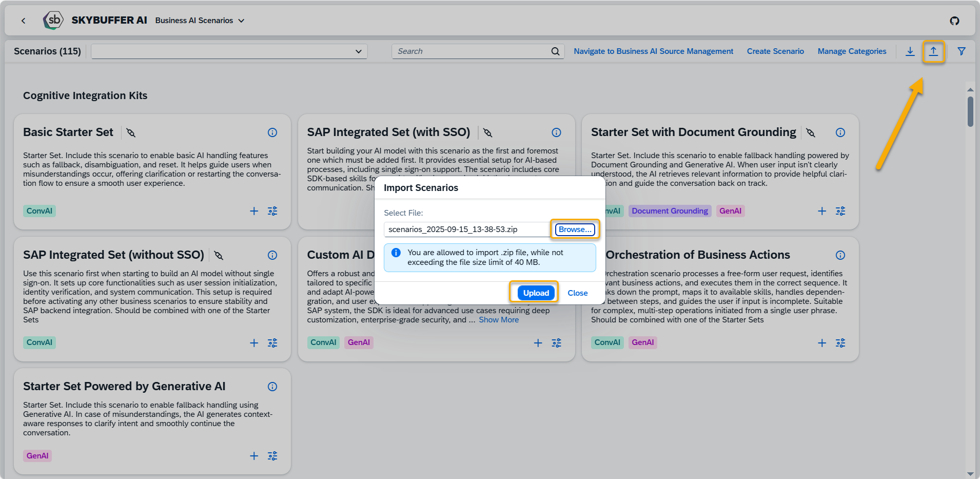Toggle visibility on Starter Set with Document Grounding
Image resolution: width=980 pixels, height=479 pixels.
[811, 132]
